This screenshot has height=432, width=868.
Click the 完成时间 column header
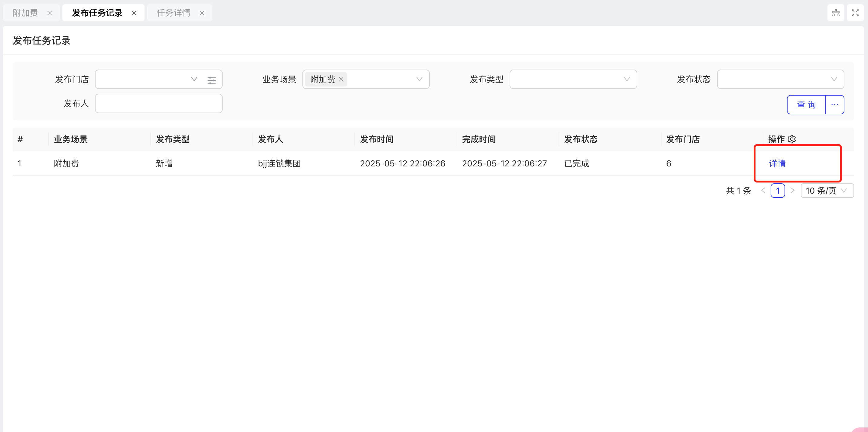tap(479, 139)
